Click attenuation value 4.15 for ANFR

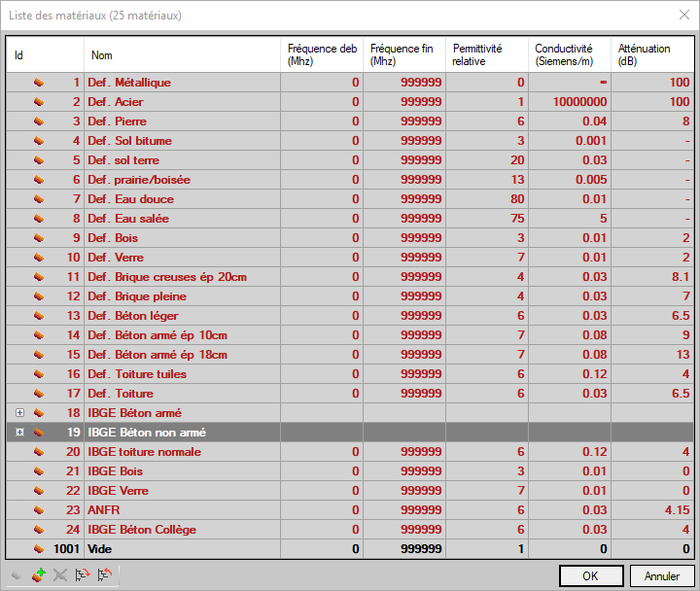(x=678, y=510)
